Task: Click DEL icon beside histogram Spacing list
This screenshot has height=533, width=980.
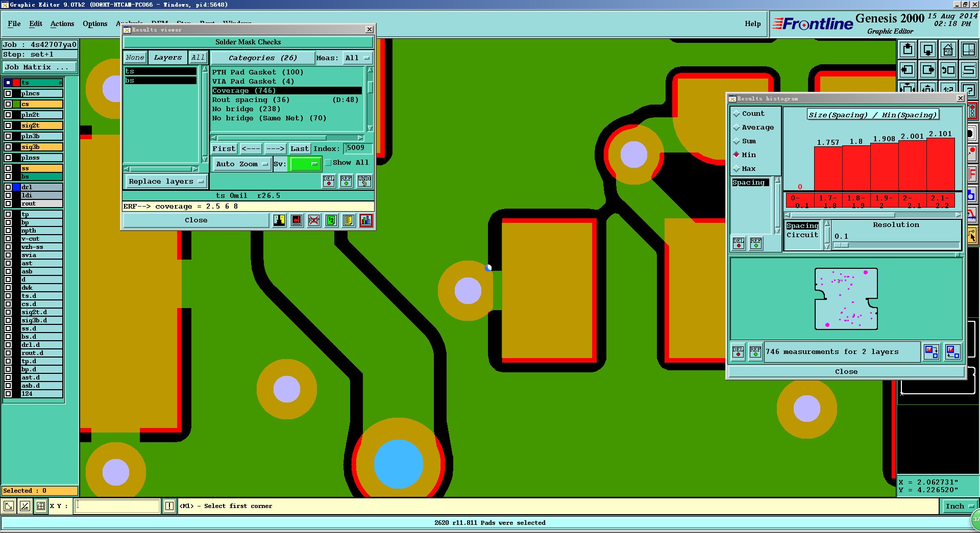Action: 739,243
